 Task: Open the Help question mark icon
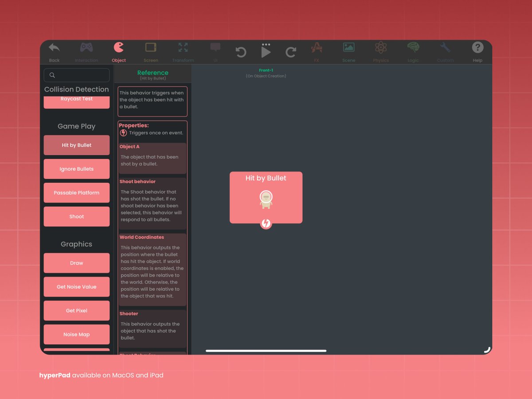pos(477,47)
